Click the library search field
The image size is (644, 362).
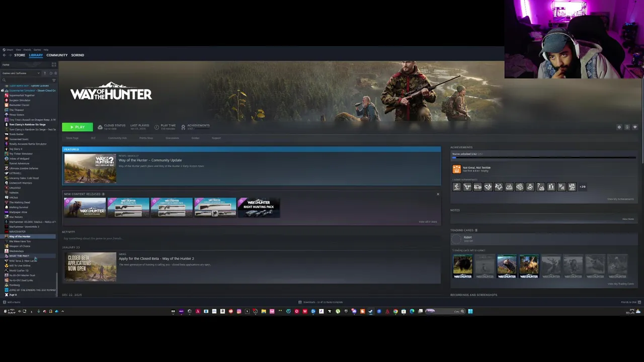tap(26, 80)
